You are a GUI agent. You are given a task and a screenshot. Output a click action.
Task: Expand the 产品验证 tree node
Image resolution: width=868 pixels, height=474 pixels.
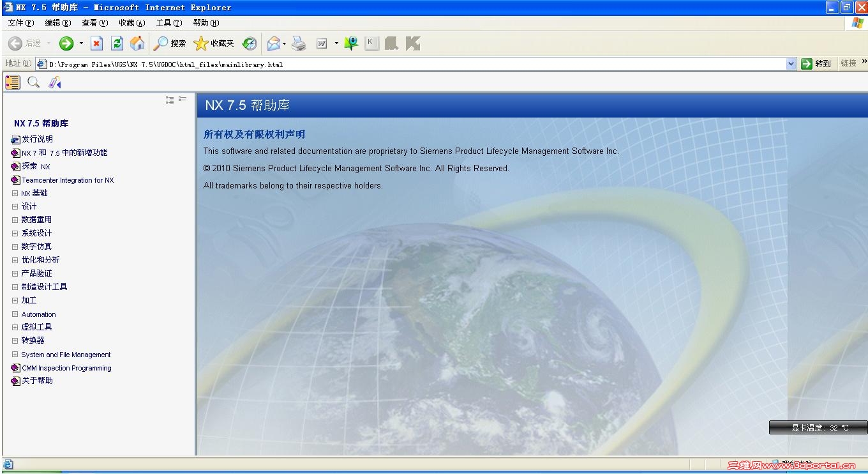point(15,273)
